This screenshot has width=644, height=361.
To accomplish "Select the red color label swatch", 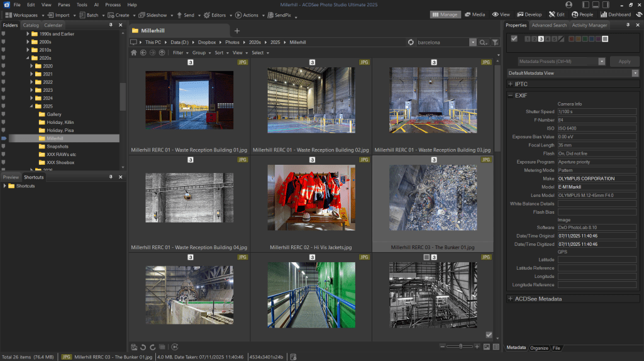I will [x=571, y=39].
